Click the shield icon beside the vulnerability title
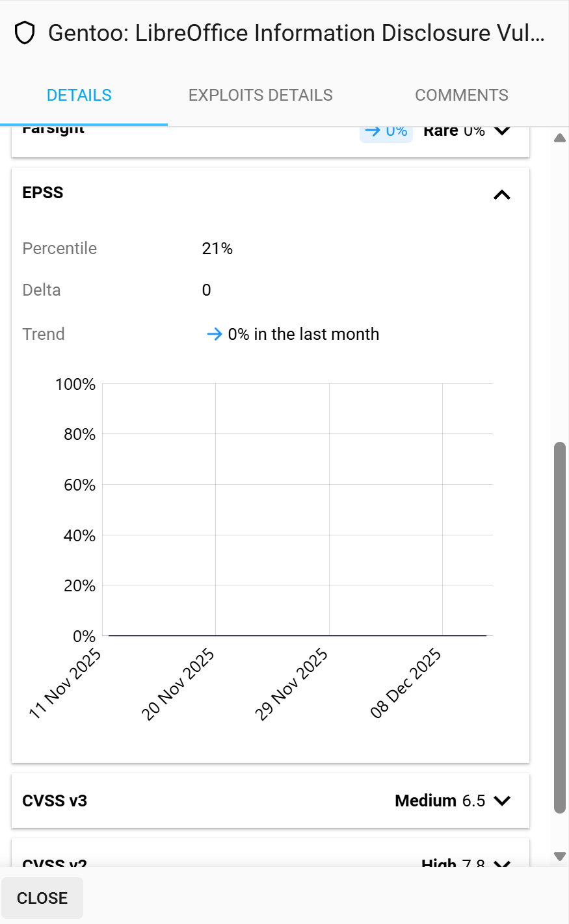Image resolution: width=569 pixels, height=924 pixels. 25,33
